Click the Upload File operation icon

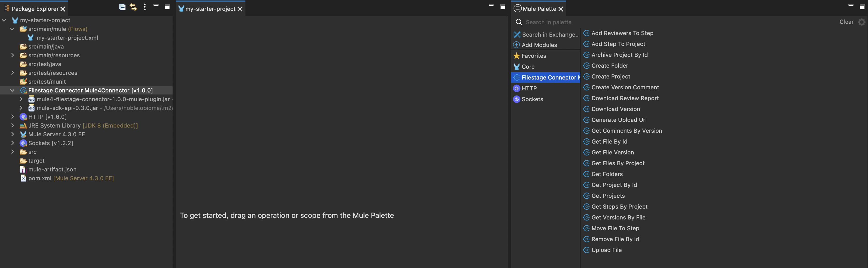pyautogui.click(x=586, y=250)
